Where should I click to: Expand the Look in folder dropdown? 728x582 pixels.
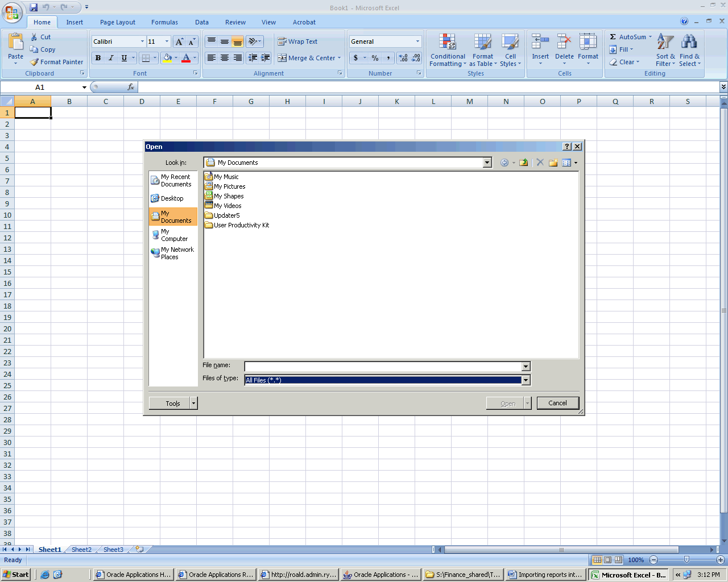point(487,163)
